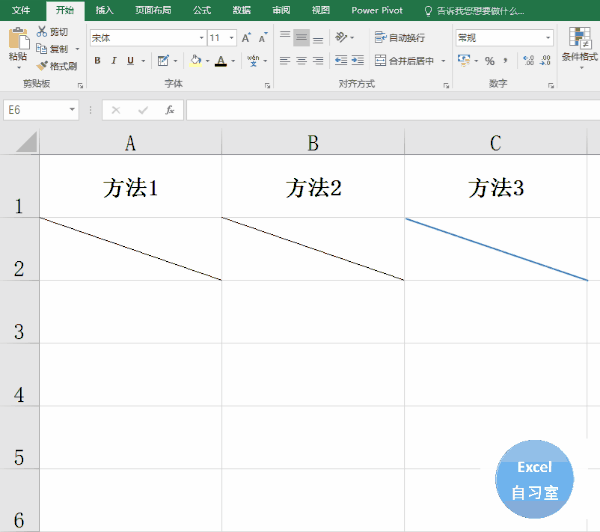Screen dimensions: 600x532
Task: Switch to the 页面布局 Page Layout tab
Action: click(x=153, y=10)
